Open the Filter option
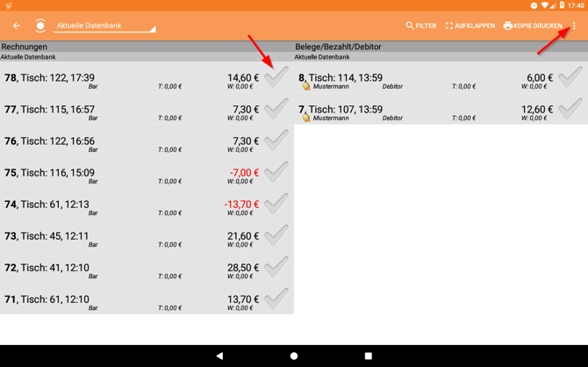This screenshot has width=588, height=367. [421, 26]
